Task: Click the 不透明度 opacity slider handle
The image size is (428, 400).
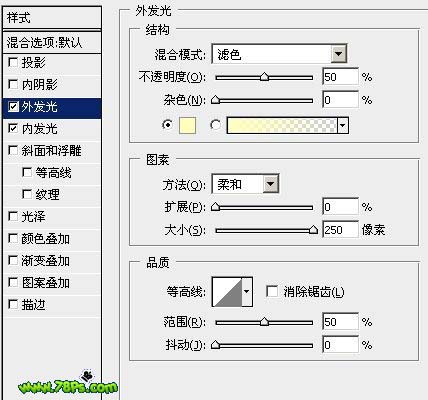Action: click(x=264, y=77)
